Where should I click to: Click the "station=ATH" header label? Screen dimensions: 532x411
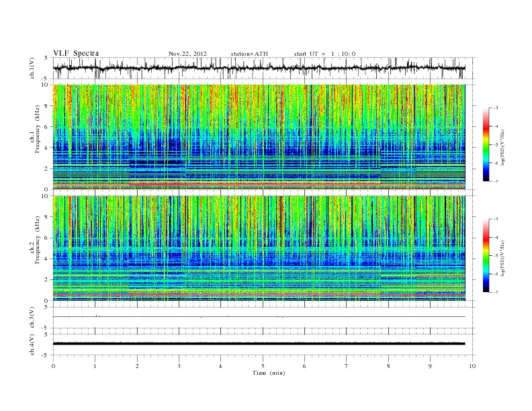click(x=249, y=54)
